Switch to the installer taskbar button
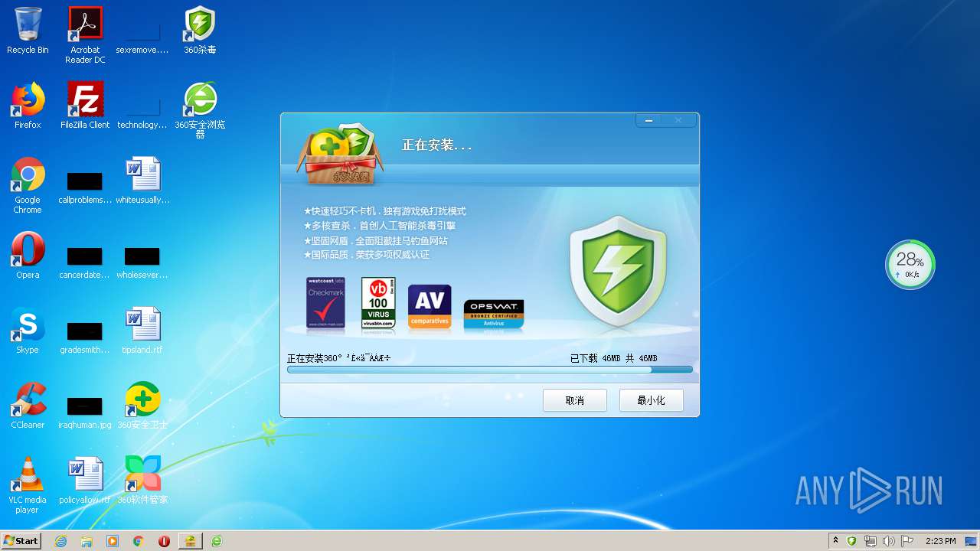 (x=190, y=541)
